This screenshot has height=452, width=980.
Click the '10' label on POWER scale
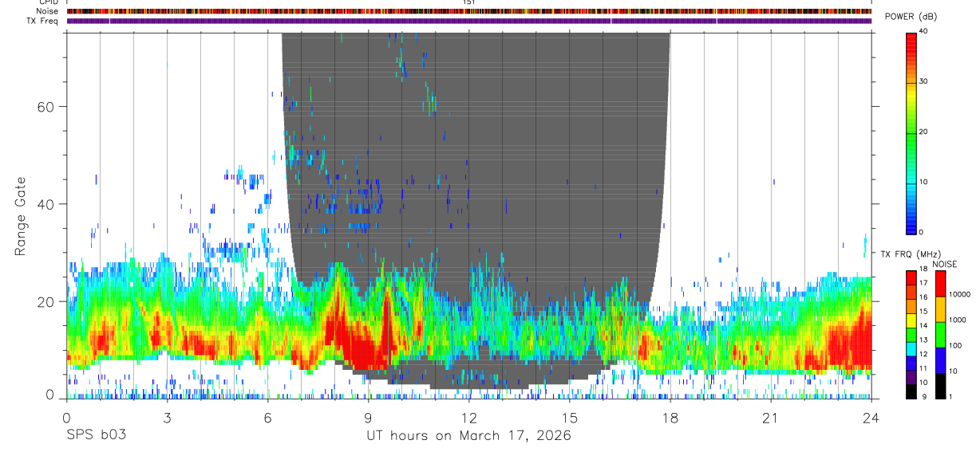click(923, 182)
